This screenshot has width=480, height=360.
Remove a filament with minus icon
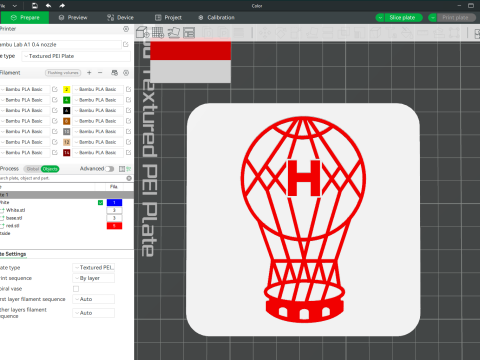pyautogui.click(x=100, y=73)
